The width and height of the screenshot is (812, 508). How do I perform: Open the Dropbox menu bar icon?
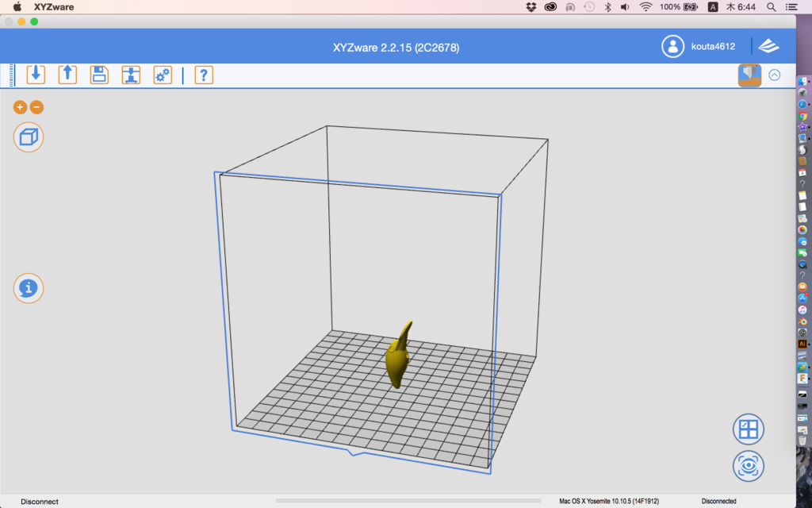(530, 6)
